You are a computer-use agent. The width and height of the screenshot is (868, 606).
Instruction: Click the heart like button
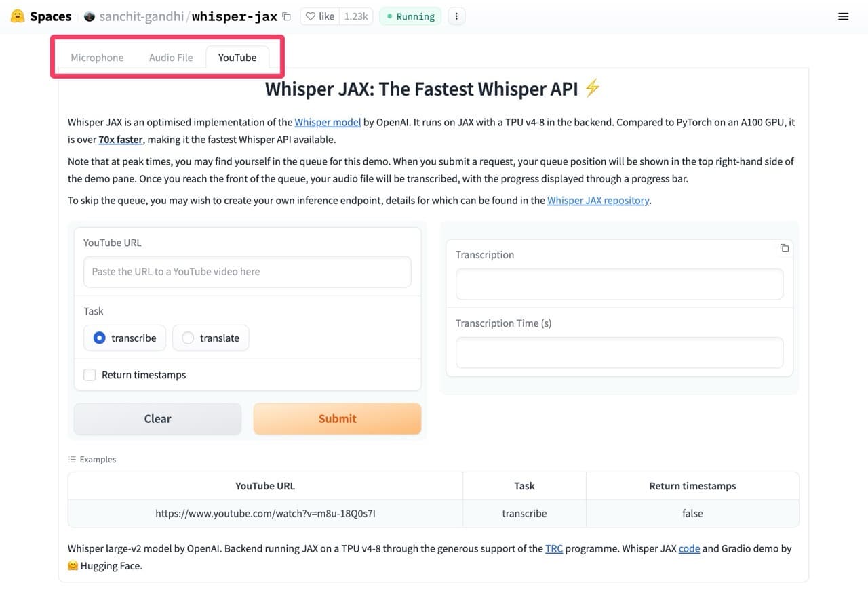pos(320,16)
